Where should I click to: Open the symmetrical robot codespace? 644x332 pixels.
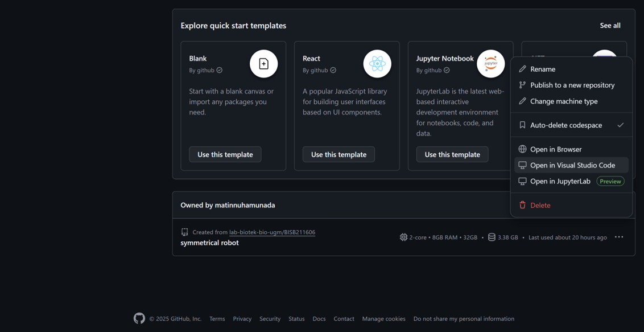[x=209, y=243]
